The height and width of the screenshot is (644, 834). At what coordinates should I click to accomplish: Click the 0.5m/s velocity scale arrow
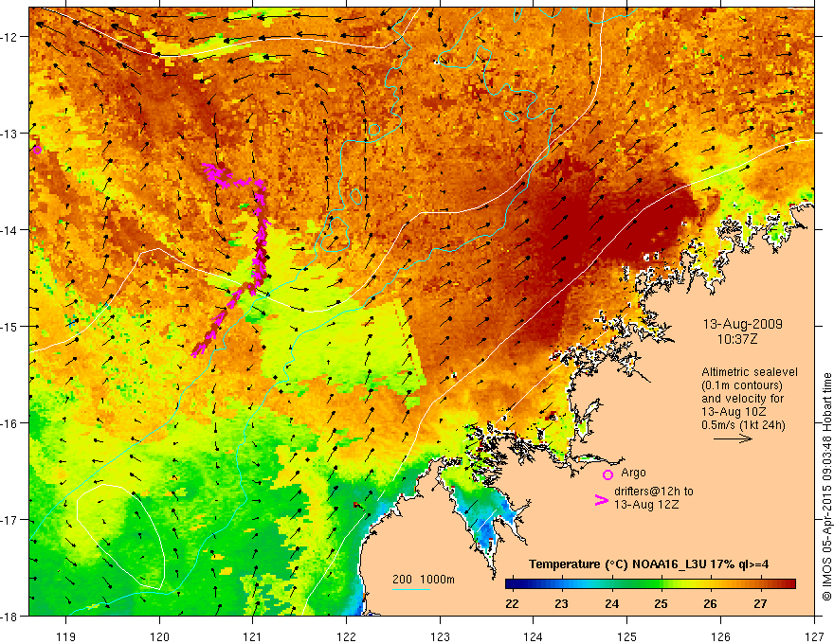[733, 438]
